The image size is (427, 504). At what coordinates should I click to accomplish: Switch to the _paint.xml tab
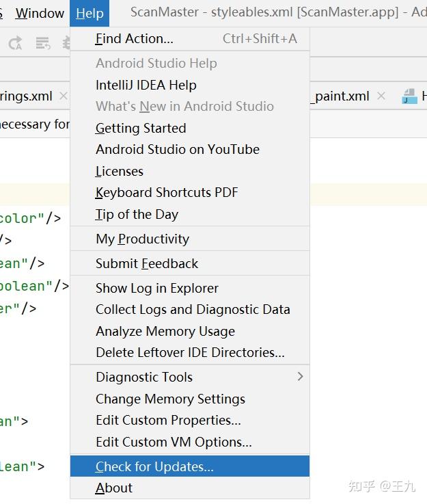pos(340,96)
